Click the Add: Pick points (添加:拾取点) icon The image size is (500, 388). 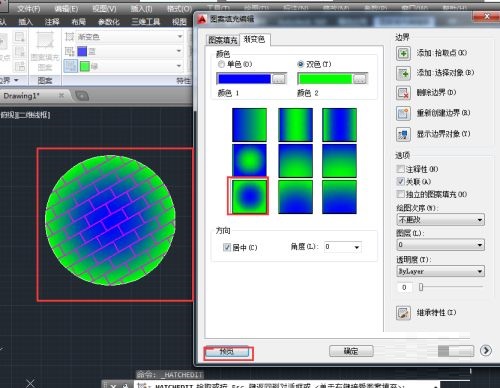(x=403, y=53)
